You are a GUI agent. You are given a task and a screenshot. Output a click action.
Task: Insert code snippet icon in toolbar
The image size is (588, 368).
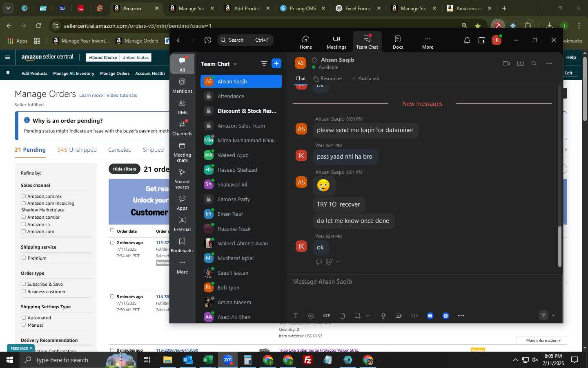click(x=414, y=316)
